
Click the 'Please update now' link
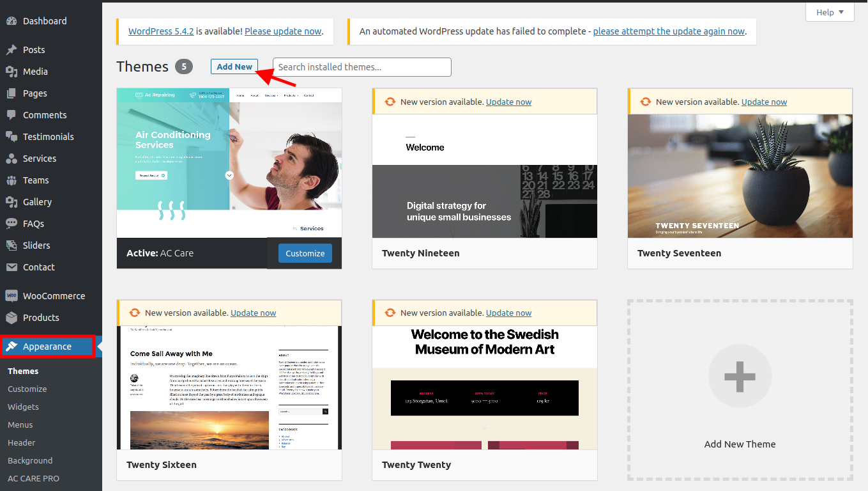point(283,31)
